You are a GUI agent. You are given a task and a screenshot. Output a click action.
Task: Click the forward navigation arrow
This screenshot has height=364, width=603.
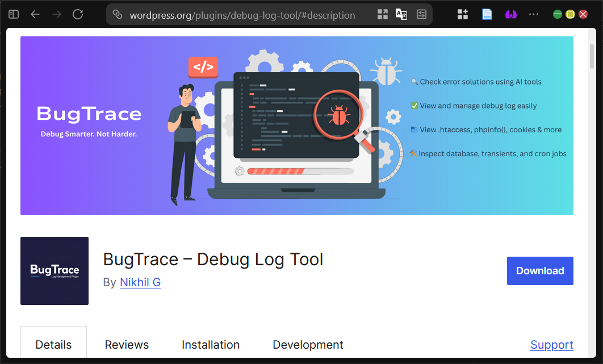point(57,15)
